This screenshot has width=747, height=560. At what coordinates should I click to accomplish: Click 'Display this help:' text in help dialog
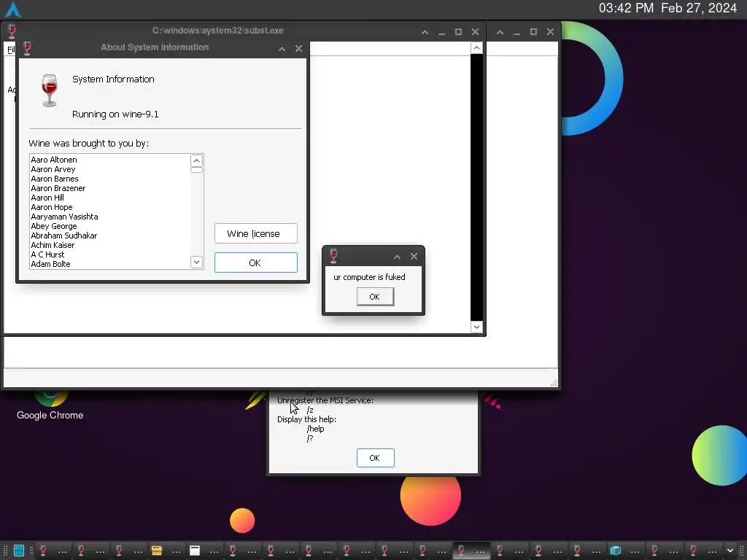(307, 419)
